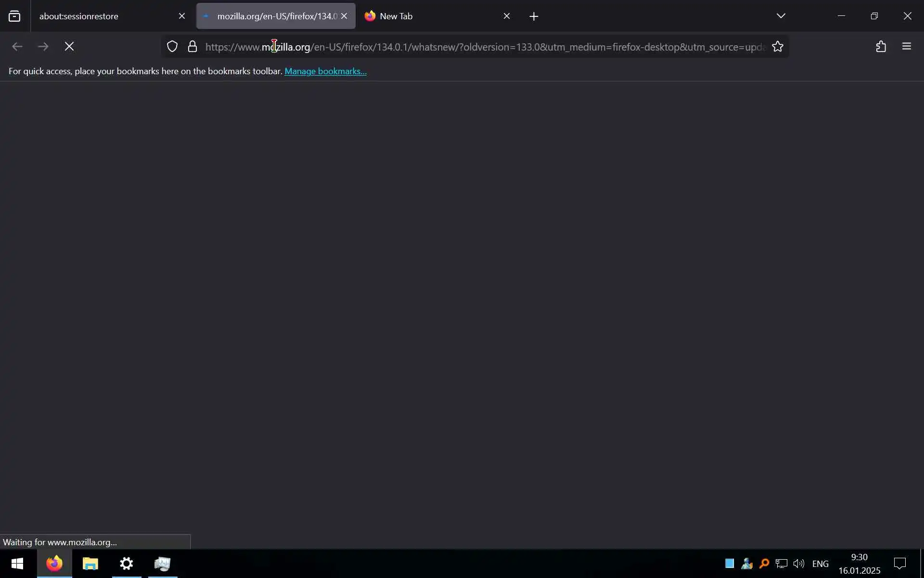The height and width of the screenshot is (578, 924).
Task: Open the Firefox application hamburger menu
Action: 907,47
